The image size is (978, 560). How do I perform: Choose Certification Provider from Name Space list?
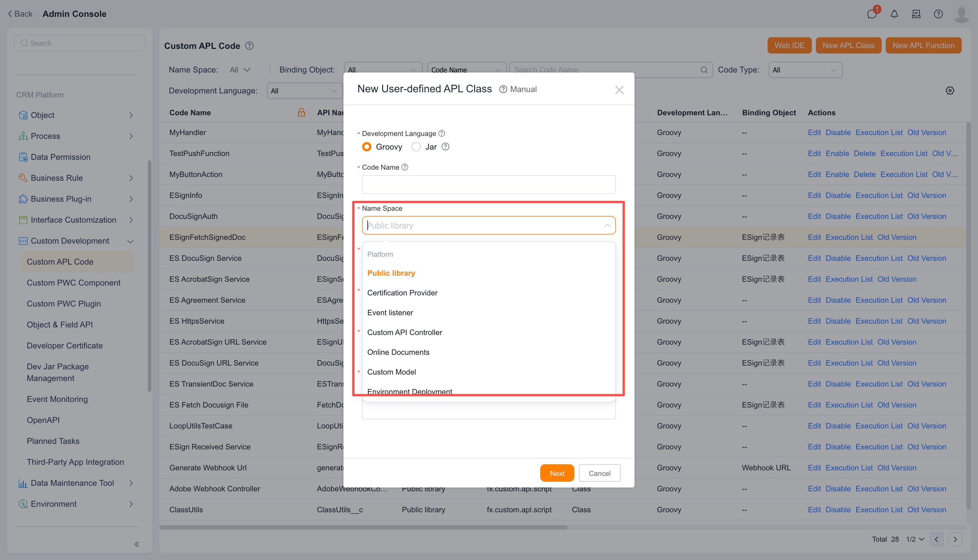(488, 293)
